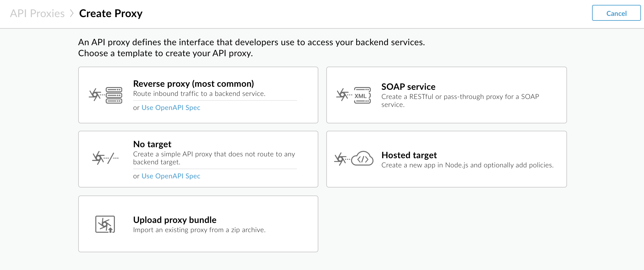Click the Create Proxy page title
Image resolution: width=644 pixels, height=270 pixels.
pos(111,13)
